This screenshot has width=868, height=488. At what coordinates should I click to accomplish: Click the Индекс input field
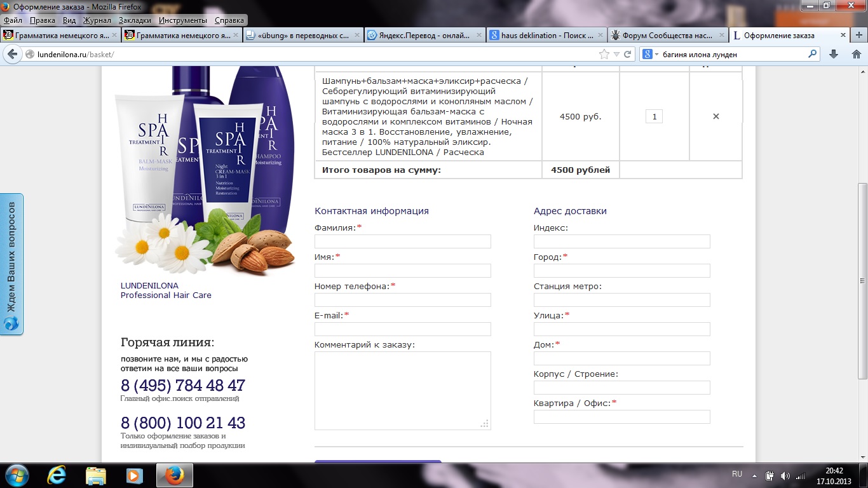click(x=622, y=241)
